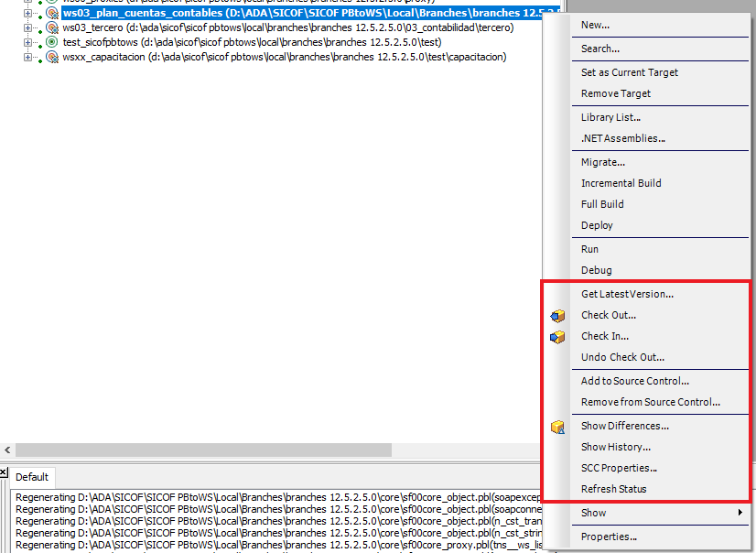
Task: Select the test_sicofpbtows tree item
Action: click(101, 42)
